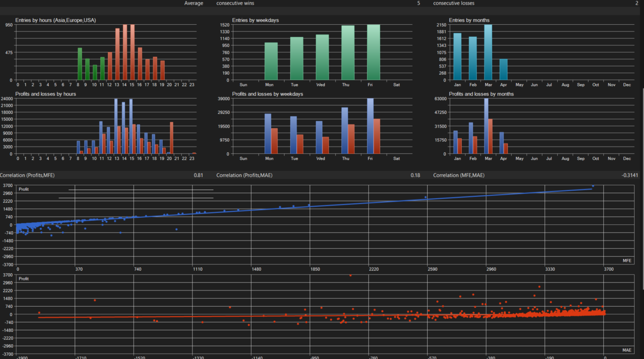Click the consecutive wins label
This screenshot has height=359, width=644.
click(x=235, y=3)
